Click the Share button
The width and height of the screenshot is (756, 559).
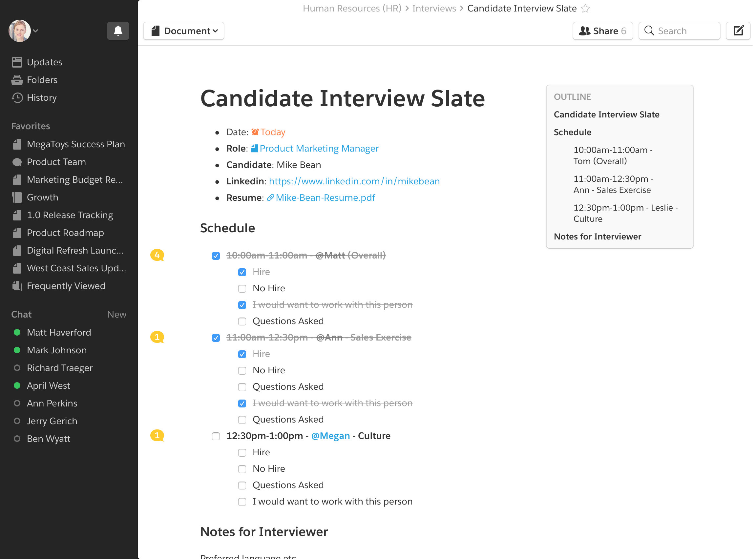pyautogui.click(x=602, y=31)
